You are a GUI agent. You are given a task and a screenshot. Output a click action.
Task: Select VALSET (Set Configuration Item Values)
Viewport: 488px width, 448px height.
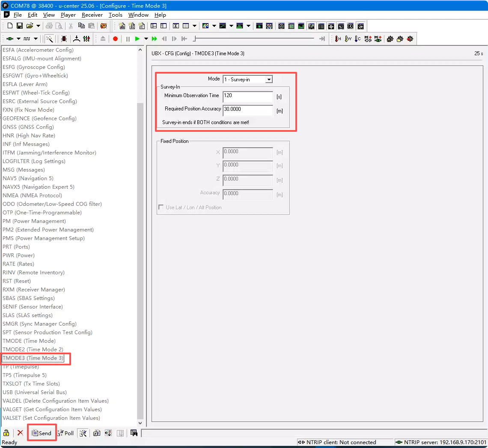pos(51,418)
